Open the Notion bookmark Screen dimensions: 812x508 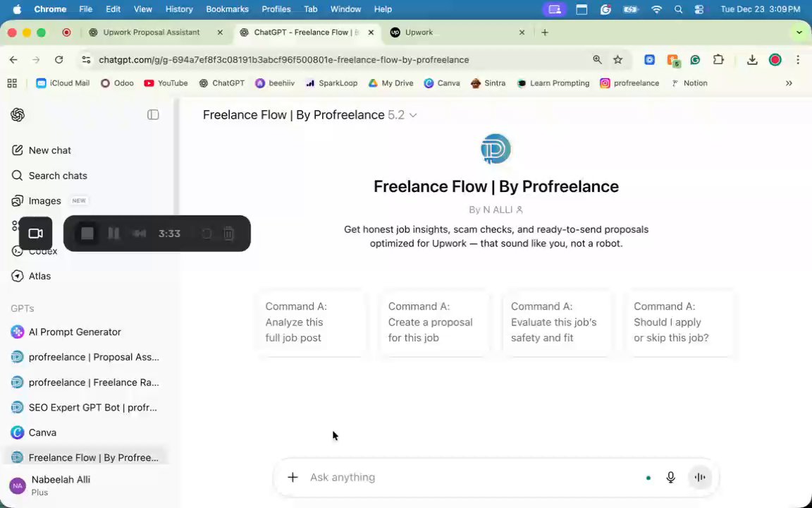pyautogui.click(x=689, y=83)
